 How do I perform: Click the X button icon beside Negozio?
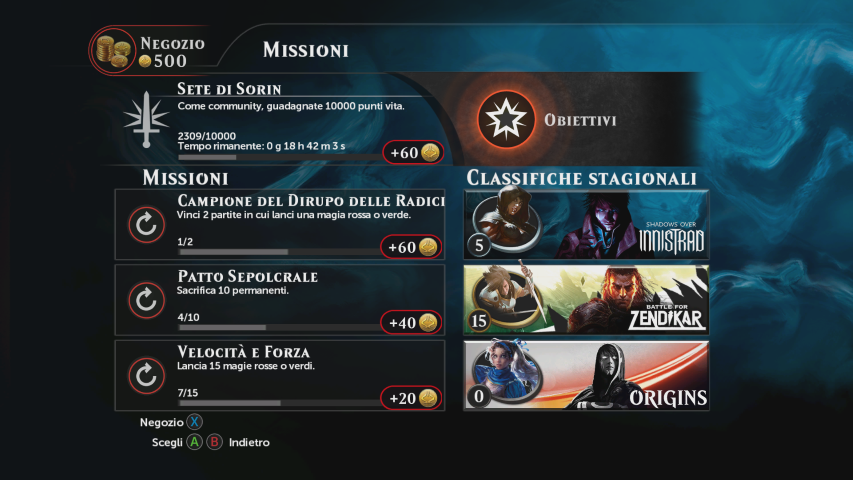coord(194,422)
